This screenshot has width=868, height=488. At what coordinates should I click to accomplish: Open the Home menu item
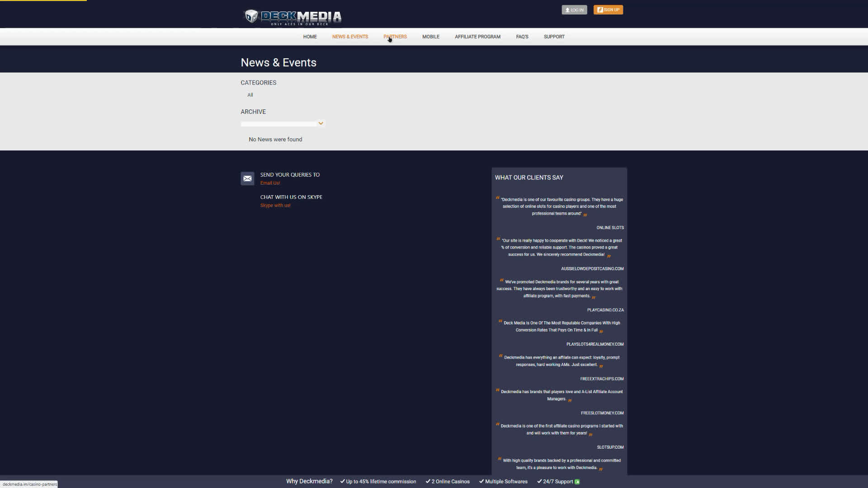(x=310, y=37)
